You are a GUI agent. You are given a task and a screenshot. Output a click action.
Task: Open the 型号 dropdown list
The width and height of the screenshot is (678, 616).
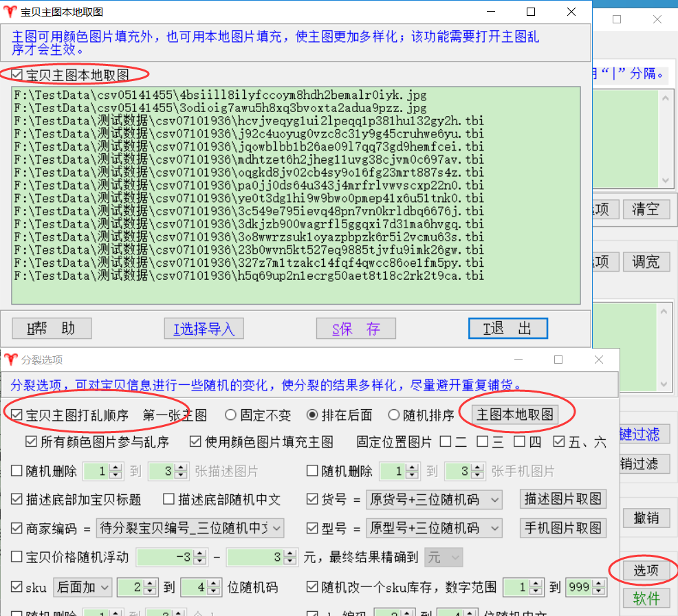pos(495,528)
